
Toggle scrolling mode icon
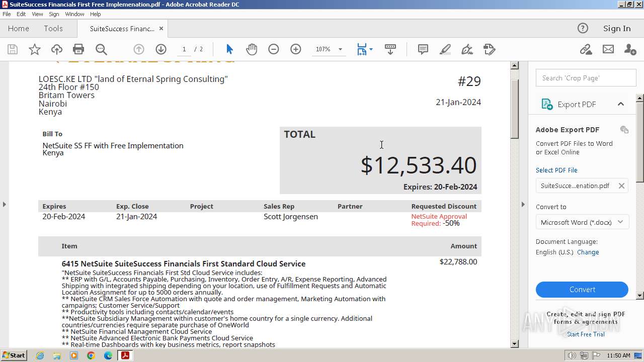(x=390, y=49)
